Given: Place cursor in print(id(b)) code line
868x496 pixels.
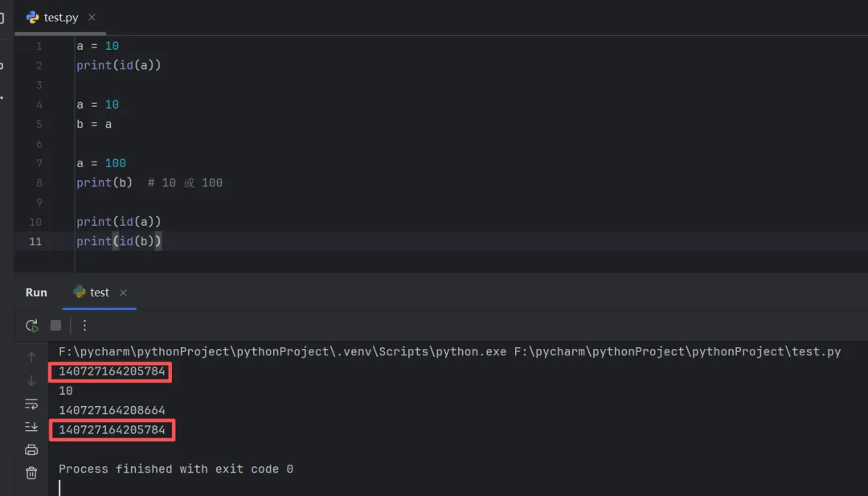Looking at the screenshot, I should pos(119,241).
